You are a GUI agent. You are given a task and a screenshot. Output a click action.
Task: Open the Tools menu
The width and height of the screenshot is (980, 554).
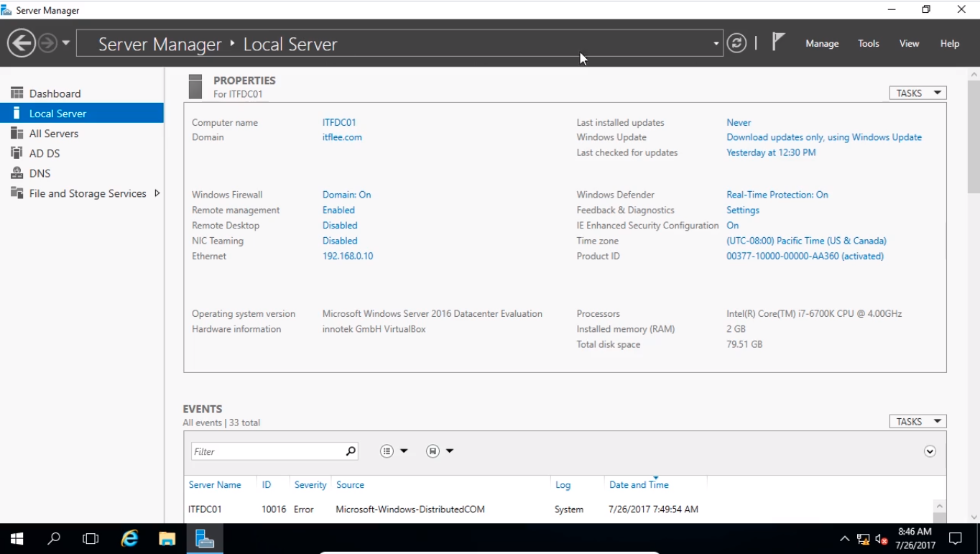(x=869, y=44)
